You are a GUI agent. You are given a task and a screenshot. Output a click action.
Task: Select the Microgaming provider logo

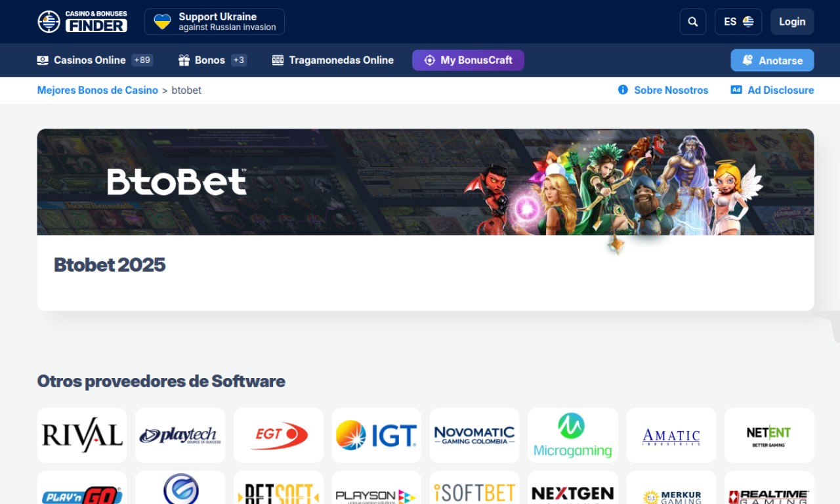click(573, 436)
